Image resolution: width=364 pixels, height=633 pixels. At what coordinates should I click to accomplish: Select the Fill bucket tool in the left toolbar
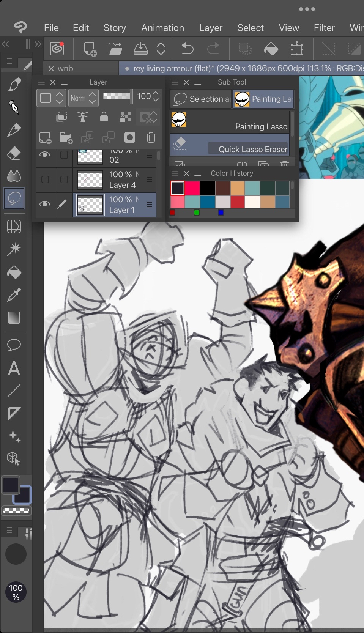click(14, 272)
